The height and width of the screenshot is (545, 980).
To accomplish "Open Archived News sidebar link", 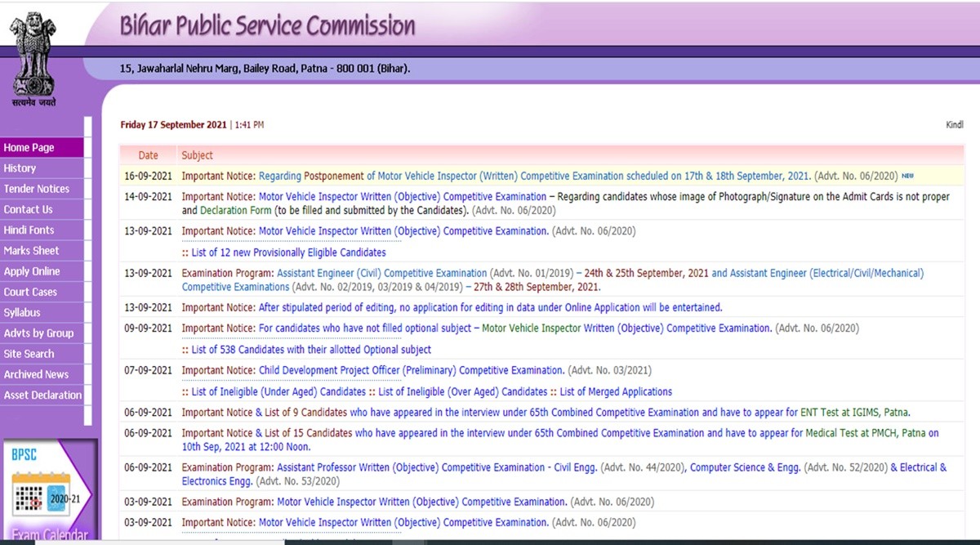I will click(x=37, y=374).
